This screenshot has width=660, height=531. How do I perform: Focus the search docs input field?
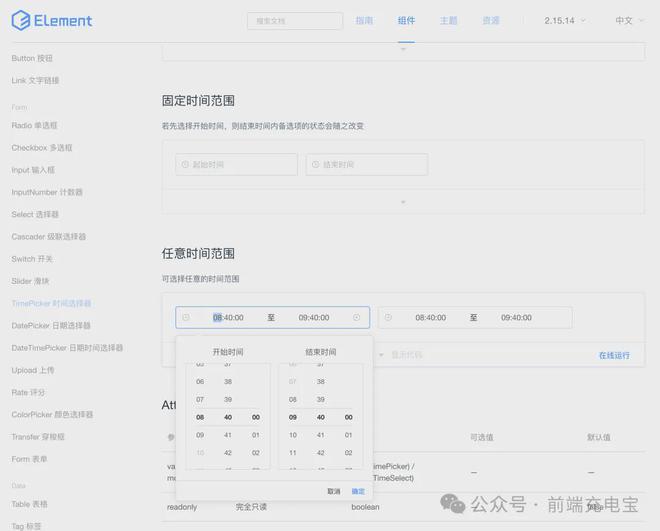pos(295,21)
